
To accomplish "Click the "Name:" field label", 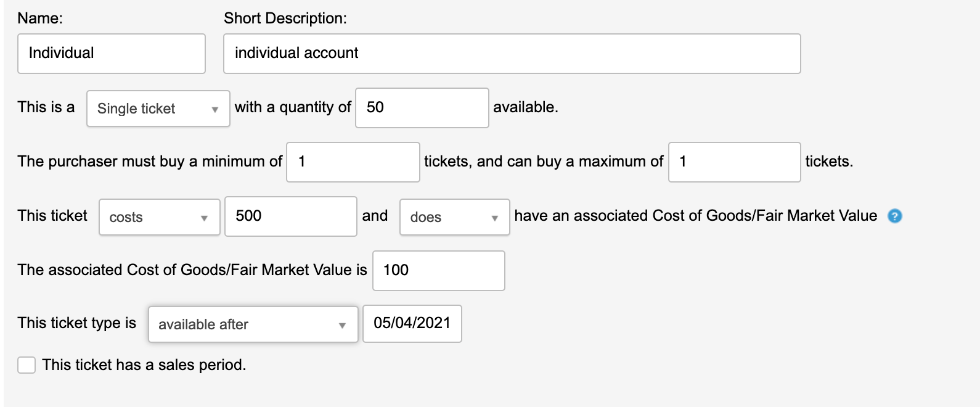I will click(40, 18).
